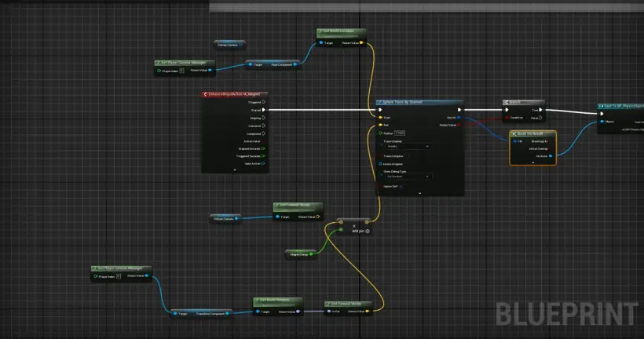This screenshot has width=644, height=339.
Task: Click Sphere Trace Start vector pin
Action: [x=380, y=118]
